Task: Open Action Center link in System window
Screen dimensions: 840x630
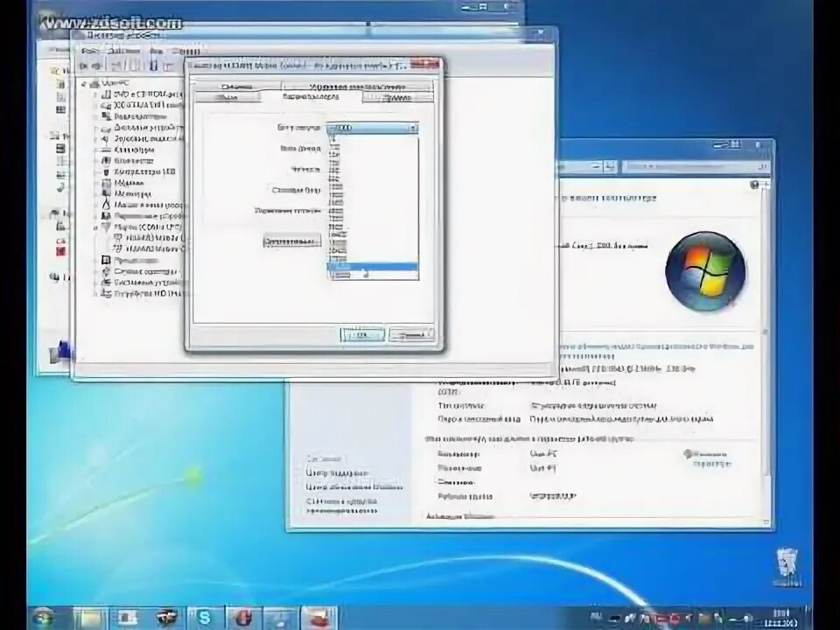Action: coord(337,473)
